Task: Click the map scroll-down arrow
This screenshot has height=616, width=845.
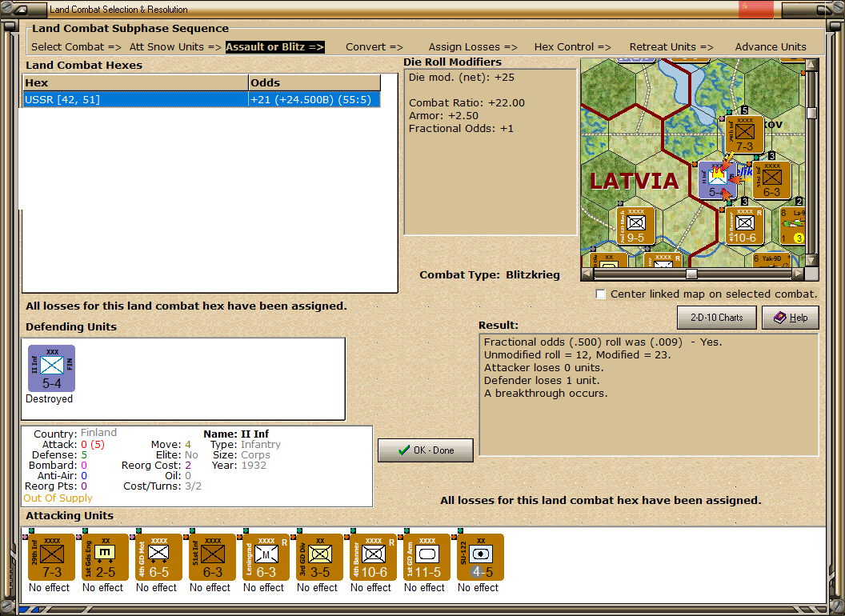Action: (x=811, y=260)
